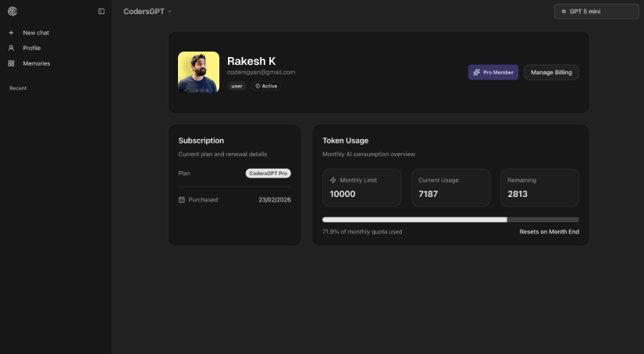Screen dimensions: 644x354
Task: Click the Subscription heading
Action: click(x=201, y=141)
